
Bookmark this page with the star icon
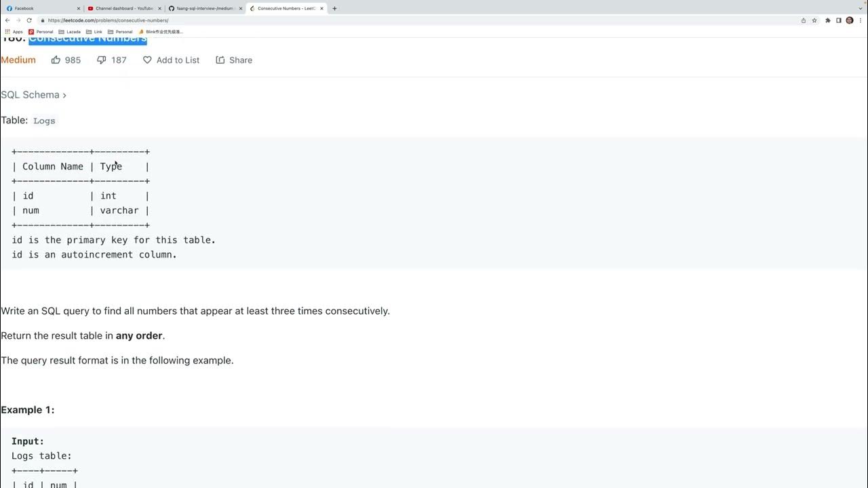tap(814, 20)
